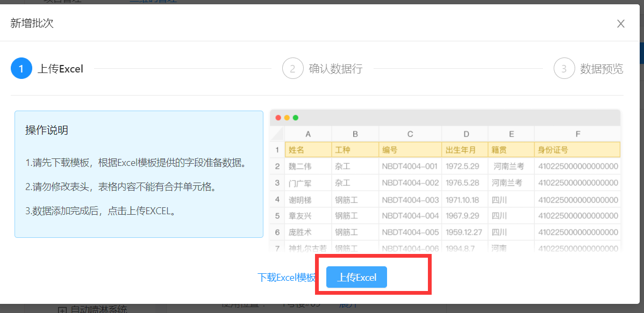Go to the 数据预览 step label

pyautogui.click(x=602, y=69)
